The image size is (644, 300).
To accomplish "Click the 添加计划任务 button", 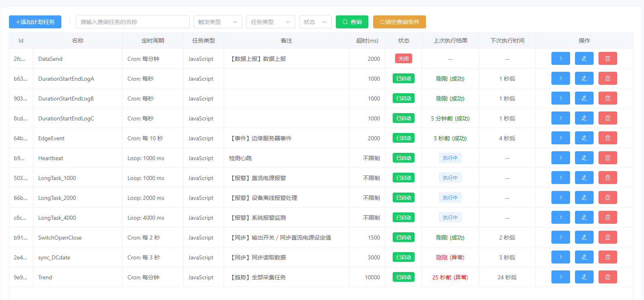I will click(x=35, y=22).
